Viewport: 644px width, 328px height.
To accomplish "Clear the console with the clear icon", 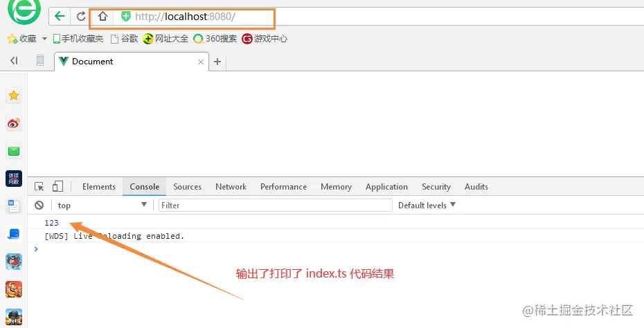I will (39, 206).
